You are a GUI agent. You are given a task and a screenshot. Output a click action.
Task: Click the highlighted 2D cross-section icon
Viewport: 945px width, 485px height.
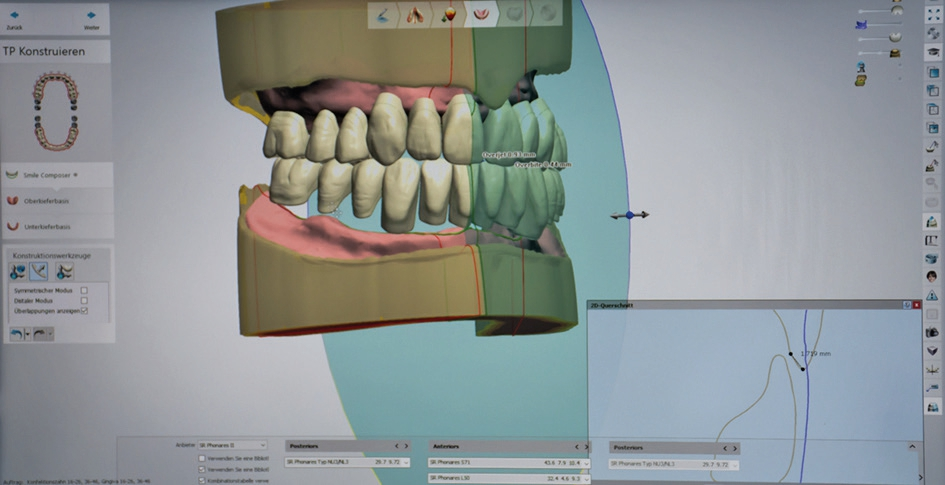[x=932, y=222]
